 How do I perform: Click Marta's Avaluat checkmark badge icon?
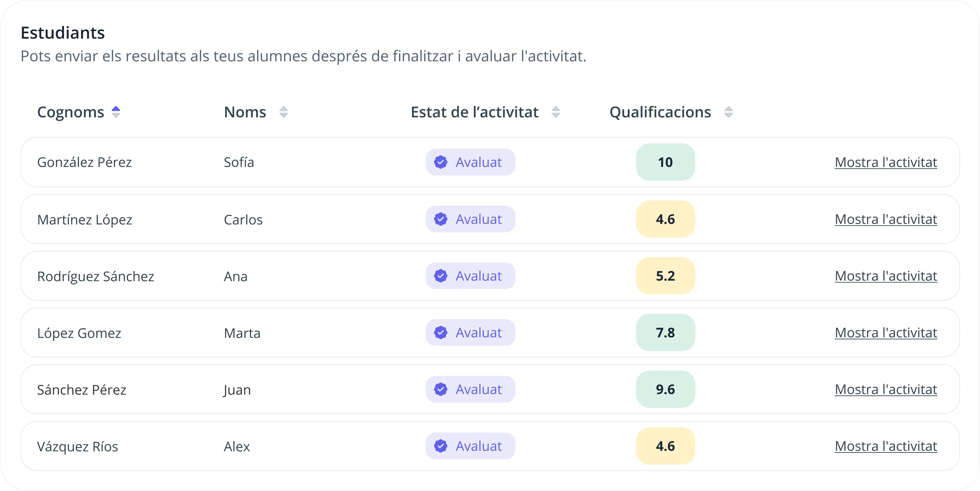pyautogui.click(x=441, y=333)
